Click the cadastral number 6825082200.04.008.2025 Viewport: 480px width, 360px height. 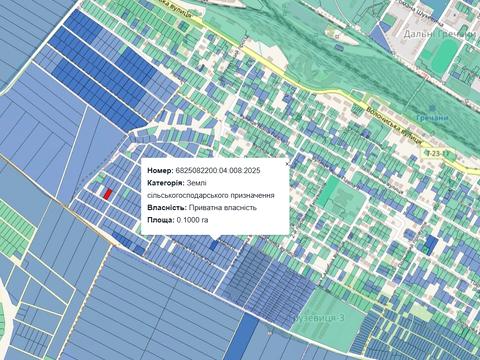pyautogui.click(x=218, y=171)
